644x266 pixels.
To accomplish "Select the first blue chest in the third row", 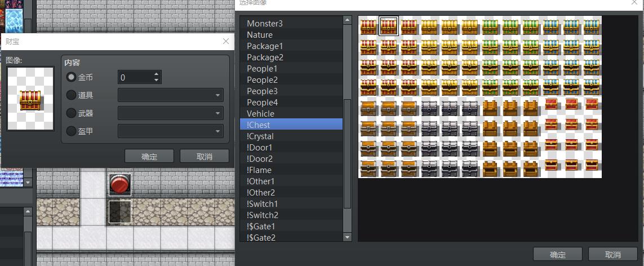I will pyautogui.click(x=551, y=67).
